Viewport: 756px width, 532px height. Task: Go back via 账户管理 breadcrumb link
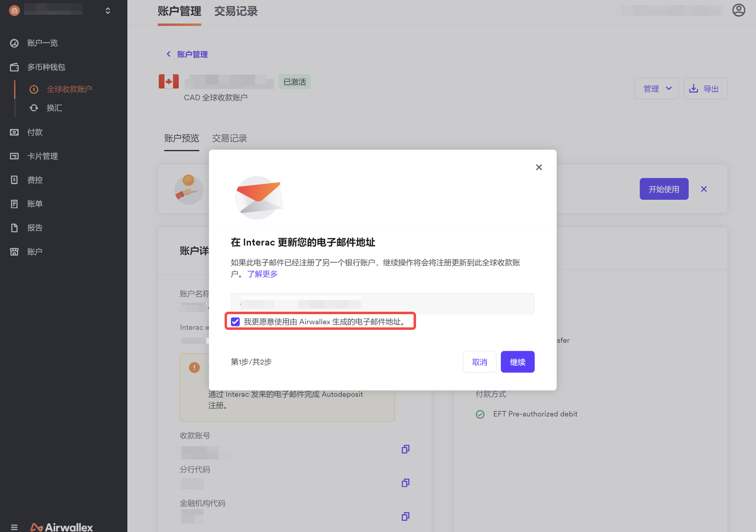192,54
